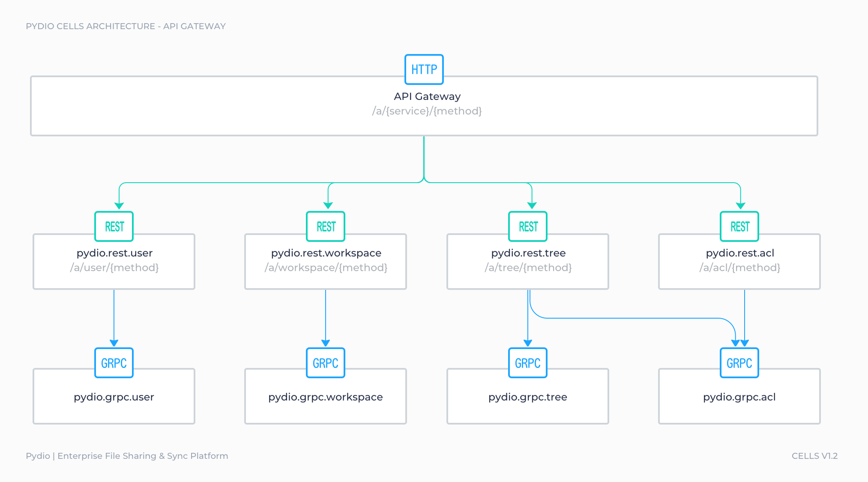
Task: Select the /a/{service}/{method} path text
Action: click(x=427, y=111)
